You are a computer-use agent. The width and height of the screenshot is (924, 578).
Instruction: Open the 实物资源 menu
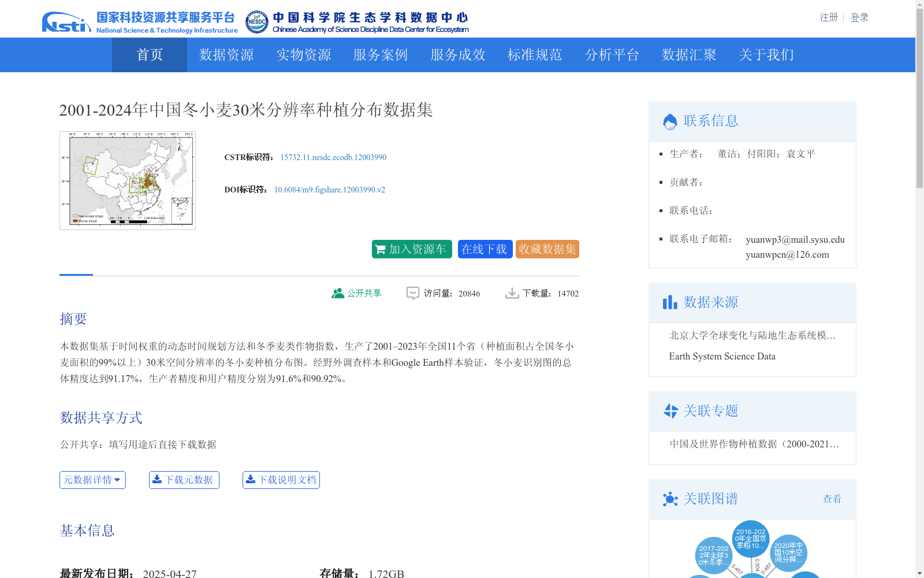coord(304,55)
